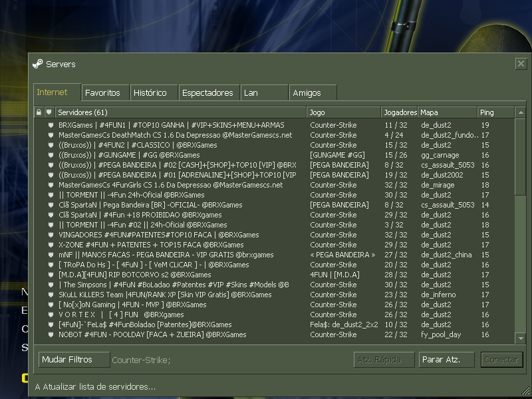Select server [4FuN]-`FeLa$ #4FunBoladao
532x399 pixels.
[145, 325]
